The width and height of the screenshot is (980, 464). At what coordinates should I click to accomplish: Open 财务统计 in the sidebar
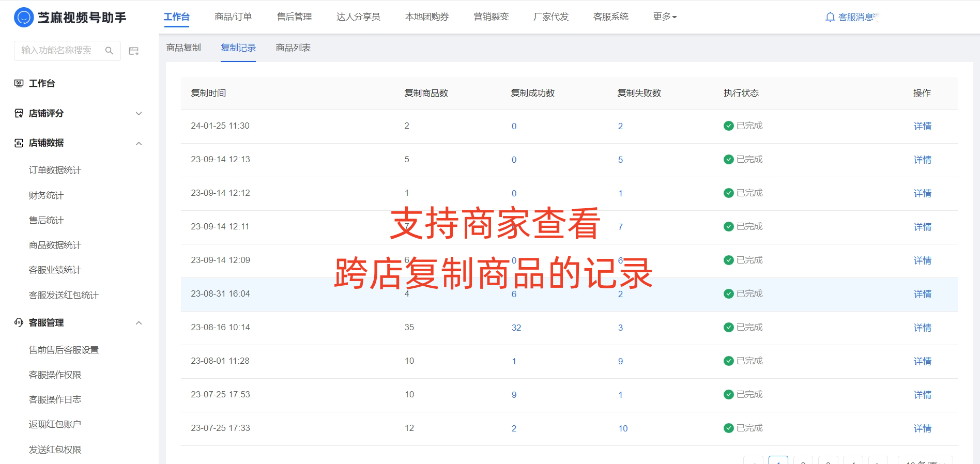click(x=47, y=195)
